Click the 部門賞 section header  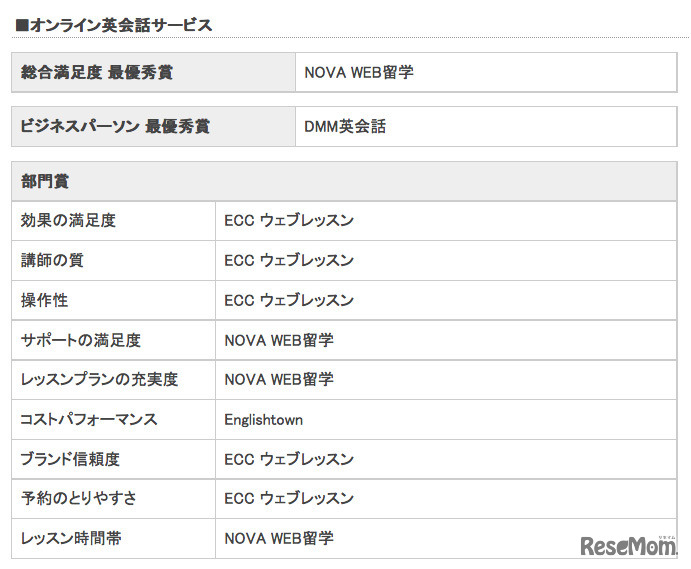(45, 181)
